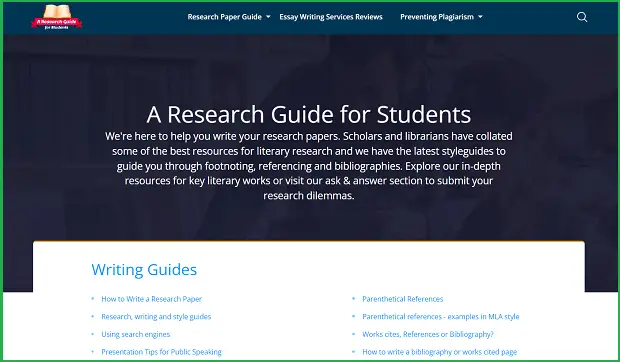Open the Research Paper Guide menu
Screen dimensions: 620x362
(x=224, y=17)
